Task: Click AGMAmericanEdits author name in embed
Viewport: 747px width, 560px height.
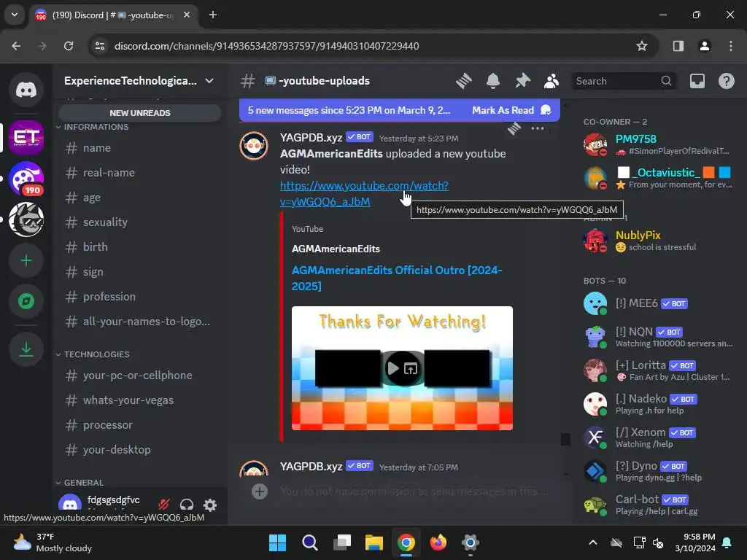Action: coord(336,249)
